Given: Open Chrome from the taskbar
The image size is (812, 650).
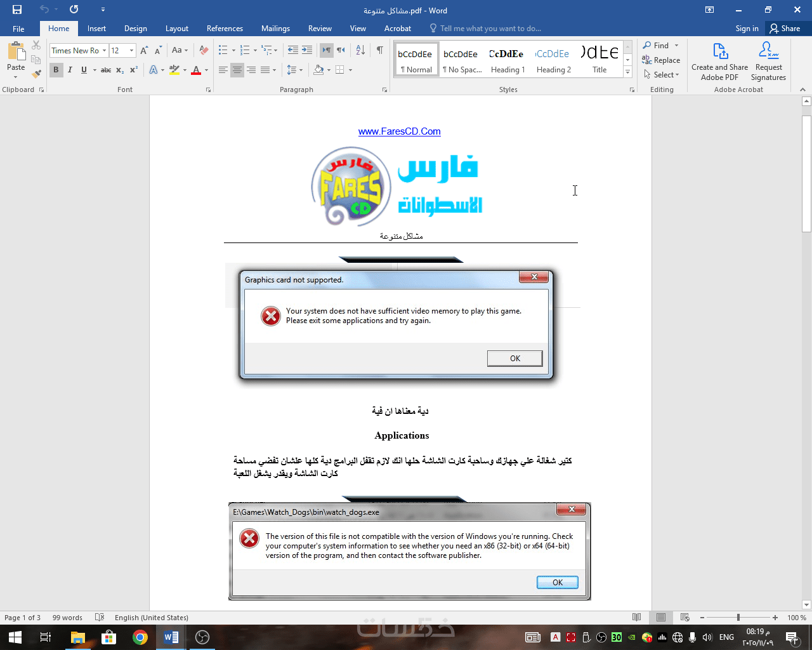Looking at the screenshot, I should pyautogui.click(x=140, y=637).
